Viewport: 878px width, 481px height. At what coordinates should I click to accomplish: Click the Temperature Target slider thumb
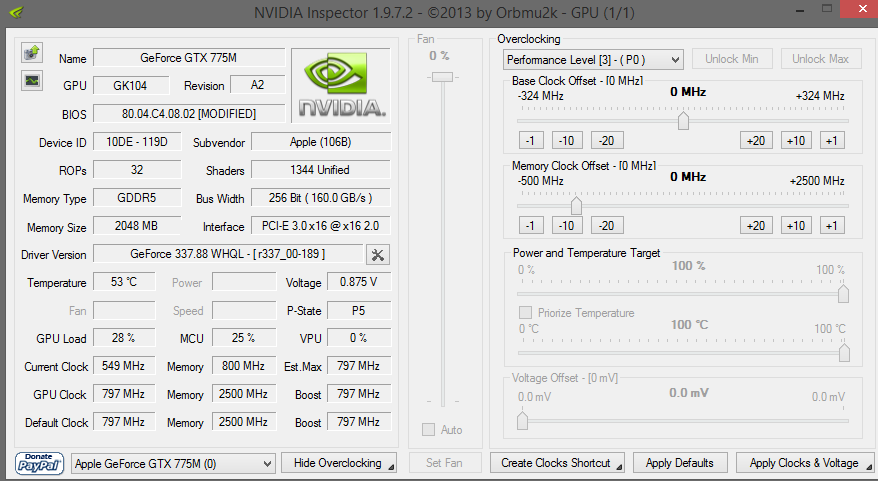point(844,352)
